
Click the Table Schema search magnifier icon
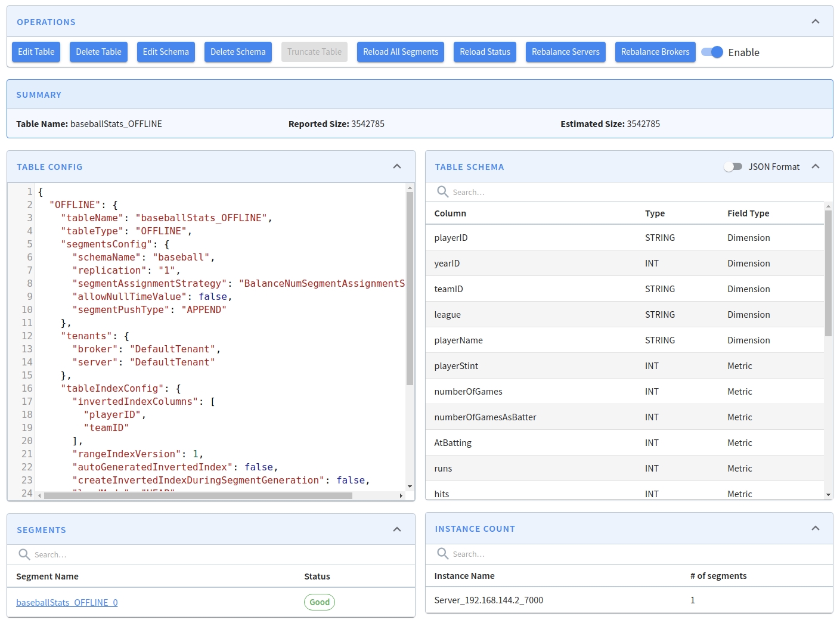(x=442, y=191)
